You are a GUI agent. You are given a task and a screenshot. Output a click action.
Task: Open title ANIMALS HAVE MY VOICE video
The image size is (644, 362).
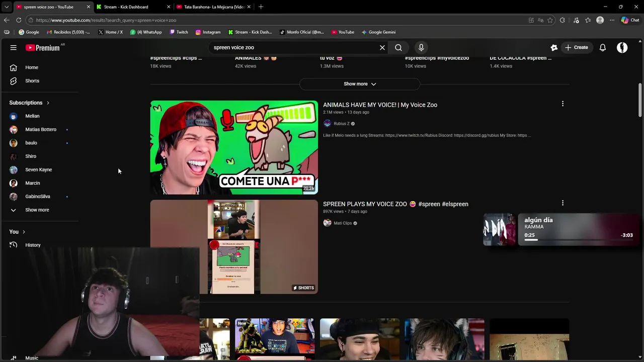click(380, 105)
